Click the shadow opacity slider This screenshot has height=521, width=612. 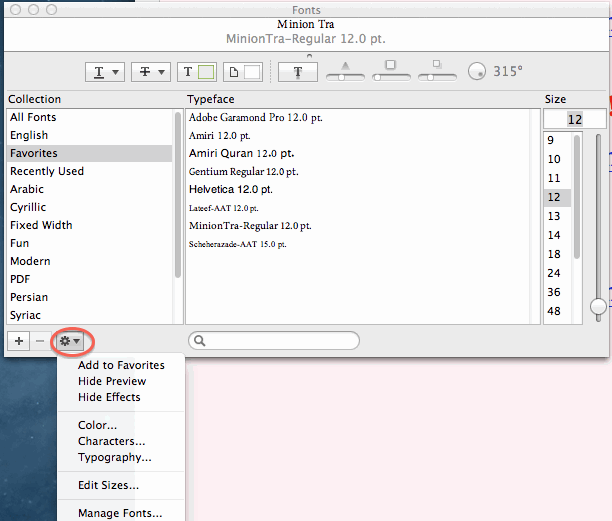(346, 70)
